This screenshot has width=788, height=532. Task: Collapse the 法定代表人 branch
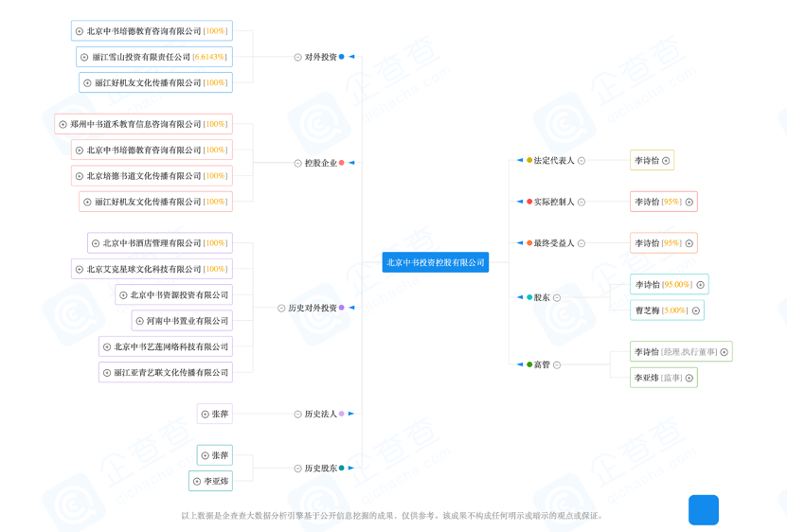tap(582, 161)
